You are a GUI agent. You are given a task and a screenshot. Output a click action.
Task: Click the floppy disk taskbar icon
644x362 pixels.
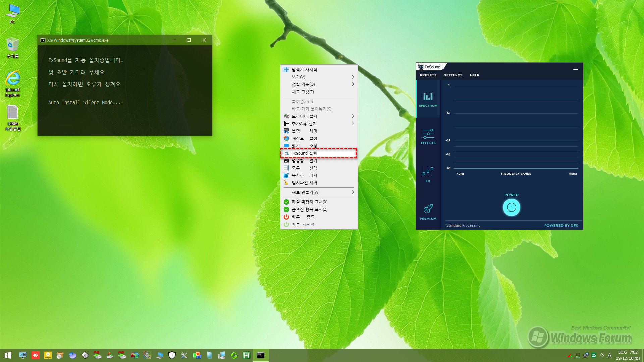click(x=85, y=355)
